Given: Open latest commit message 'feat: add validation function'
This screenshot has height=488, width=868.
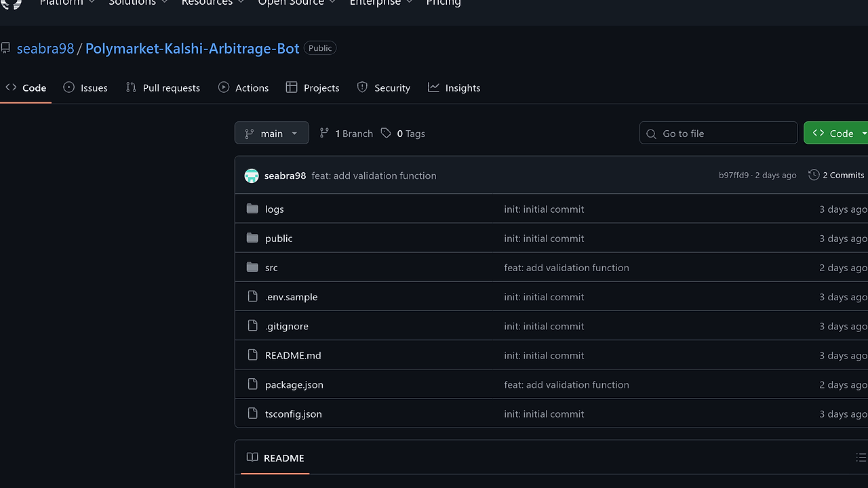Looking at the screenshot, I should coord(374,176).
